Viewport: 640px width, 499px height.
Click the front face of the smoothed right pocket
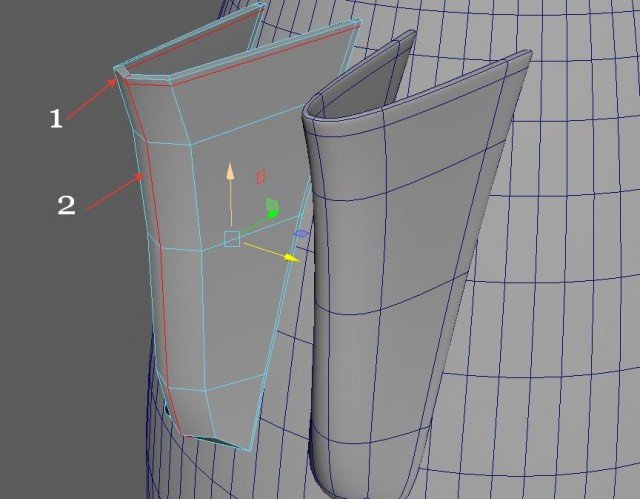click(x=400, y=250)
